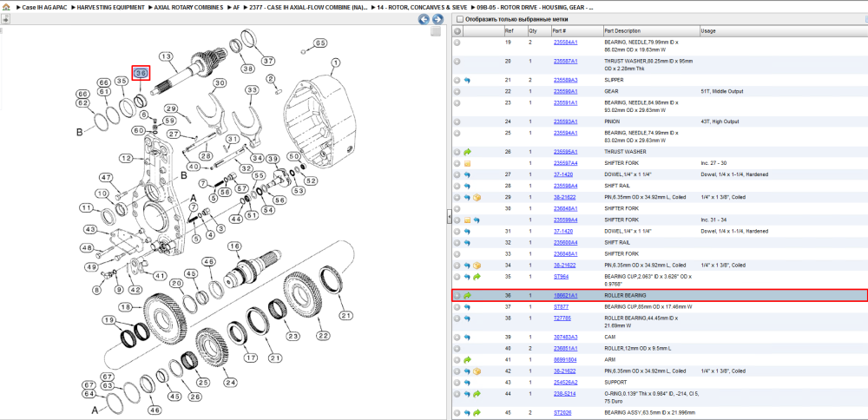The width and height of the screenshot is (868, 420).
Task: Select 'SHIFTER FORK' description on ref 33
Action: (621, 253)
